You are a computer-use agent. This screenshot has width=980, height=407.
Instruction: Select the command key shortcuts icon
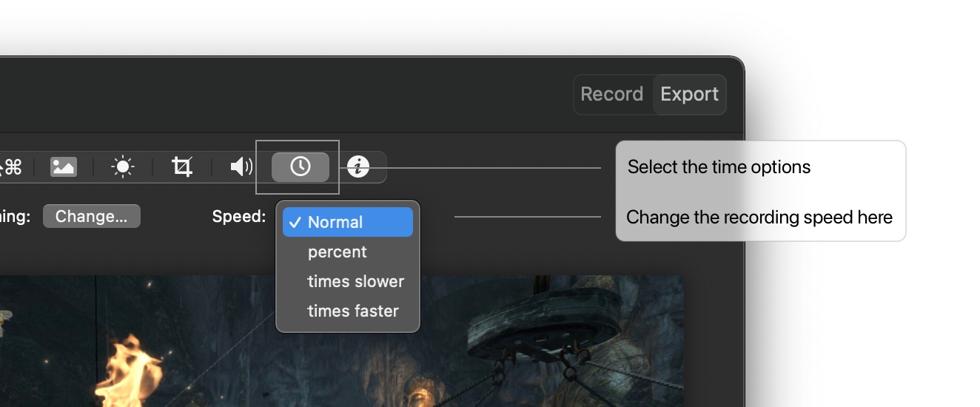[11, 166]
